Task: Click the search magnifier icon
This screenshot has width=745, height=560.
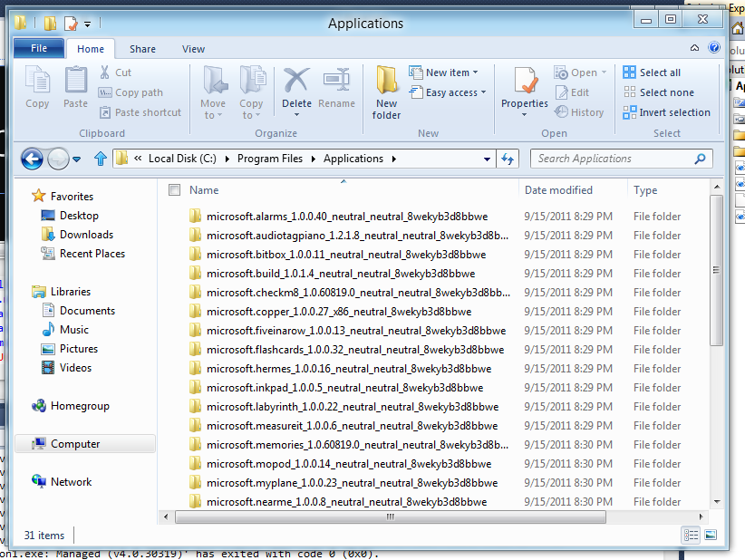Action: coord(700,159)
